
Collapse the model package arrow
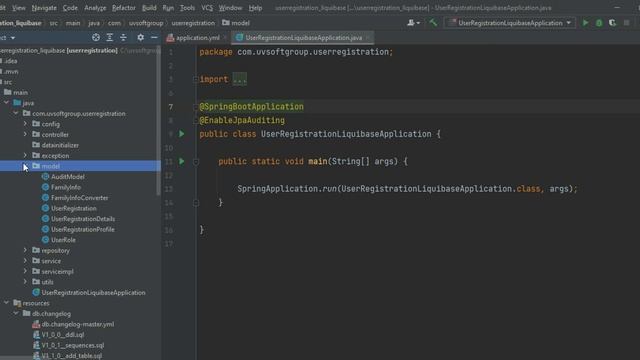coord(25,166)
